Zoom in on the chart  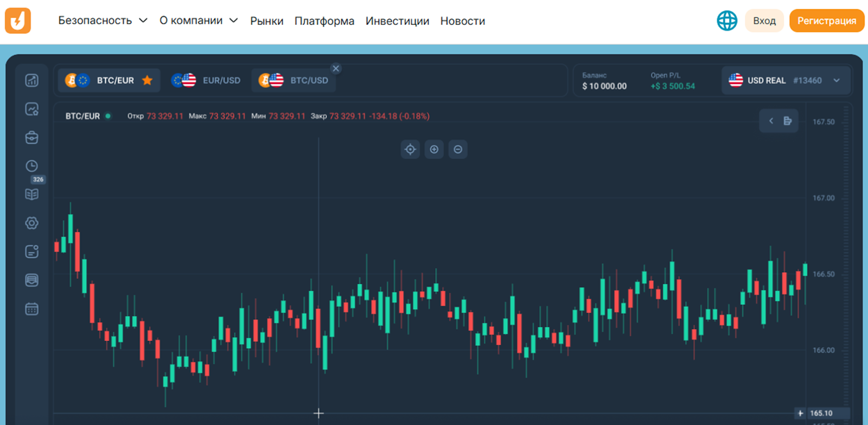pyautogui.click(x=434, y=149)
